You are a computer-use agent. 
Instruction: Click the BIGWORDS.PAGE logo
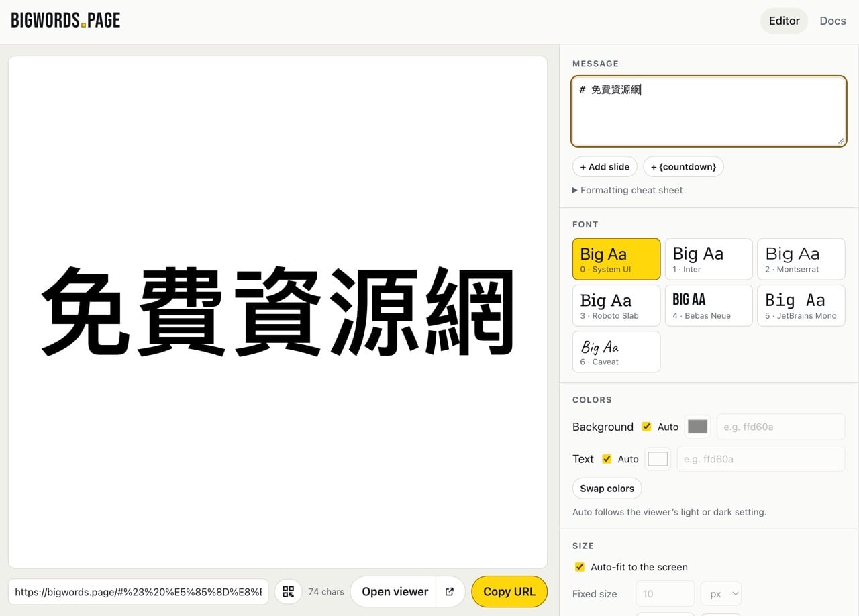(x=66, y=20)
